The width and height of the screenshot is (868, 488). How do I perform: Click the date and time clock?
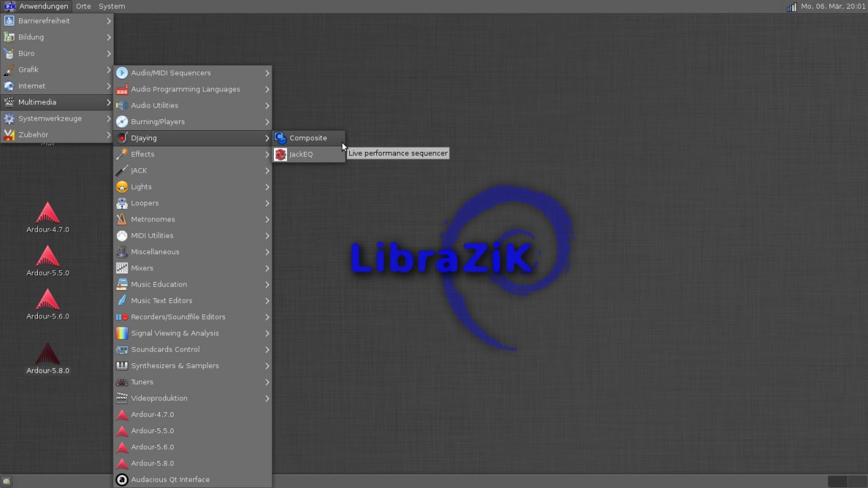coord(833,6)
